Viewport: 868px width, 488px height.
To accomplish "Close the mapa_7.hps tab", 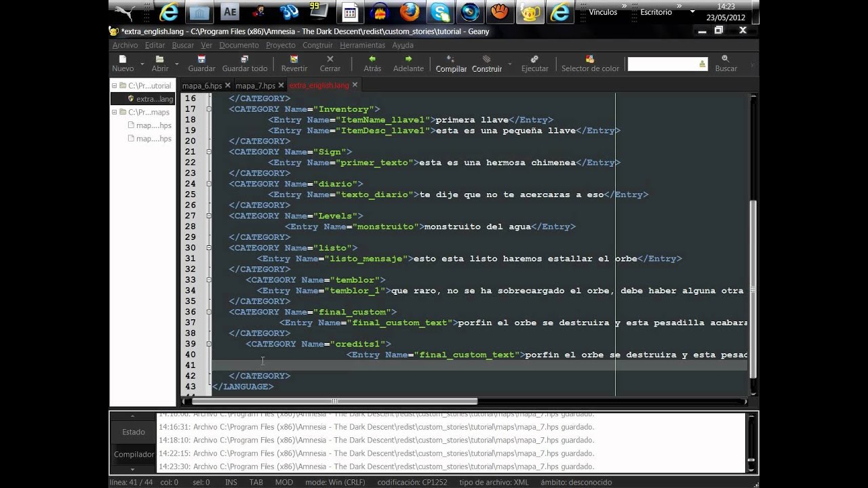I will click(x=281, y=85).
